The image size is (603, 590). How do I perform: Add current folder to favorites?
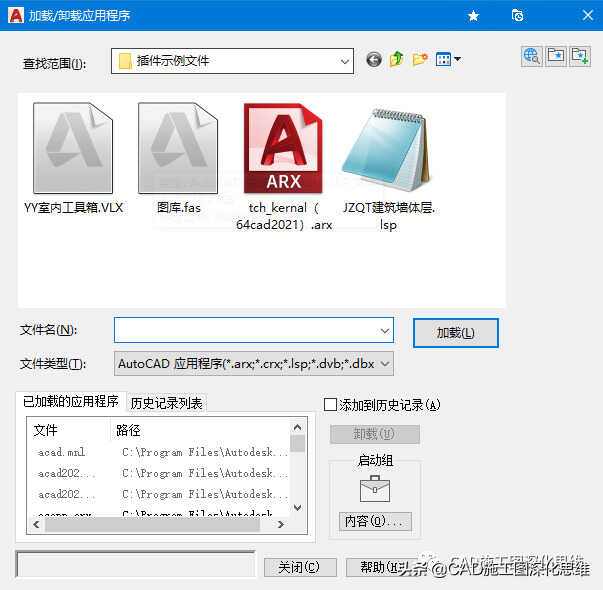[580, 57]
